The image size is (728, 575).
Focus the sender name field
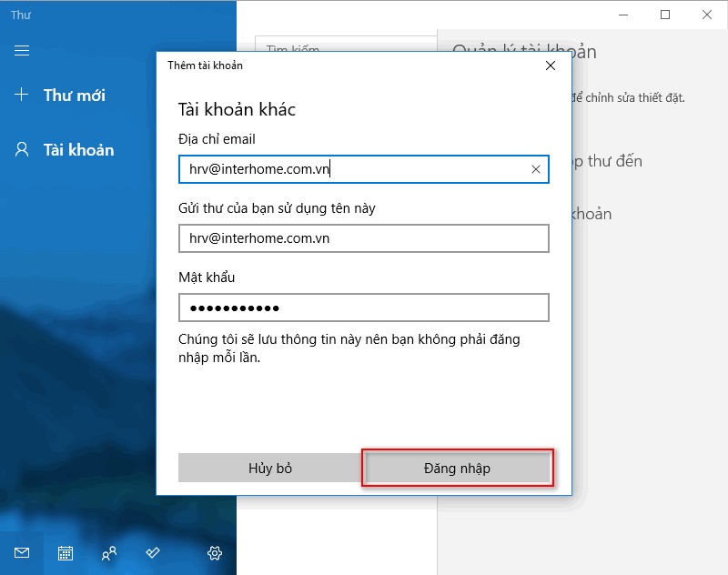pos(364,238)
